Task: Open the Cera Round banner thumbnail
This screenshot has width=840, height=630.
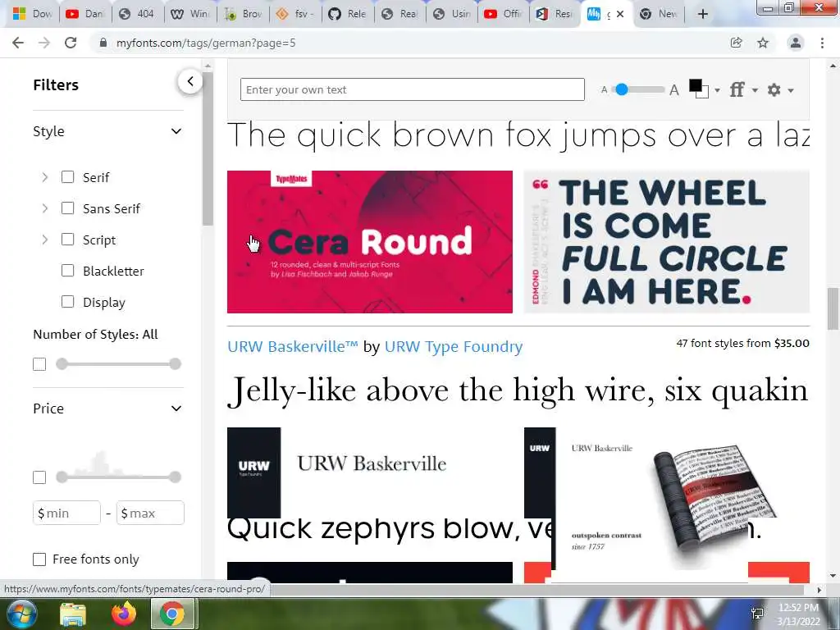Action: point(370,242)
